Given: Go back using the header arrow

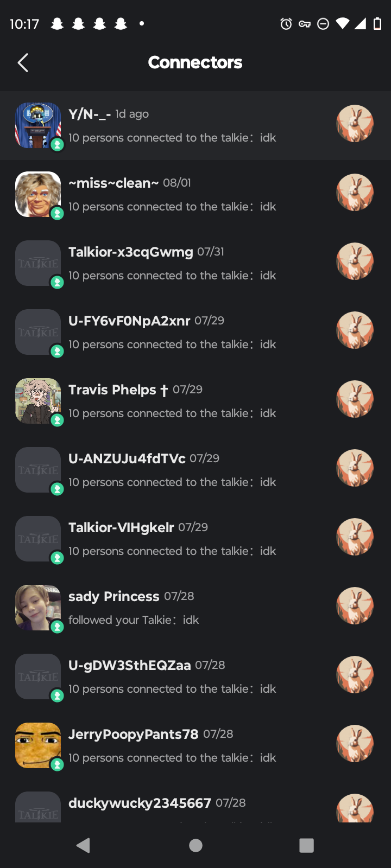Looking at the screenshot, I should tap(23, 63).
